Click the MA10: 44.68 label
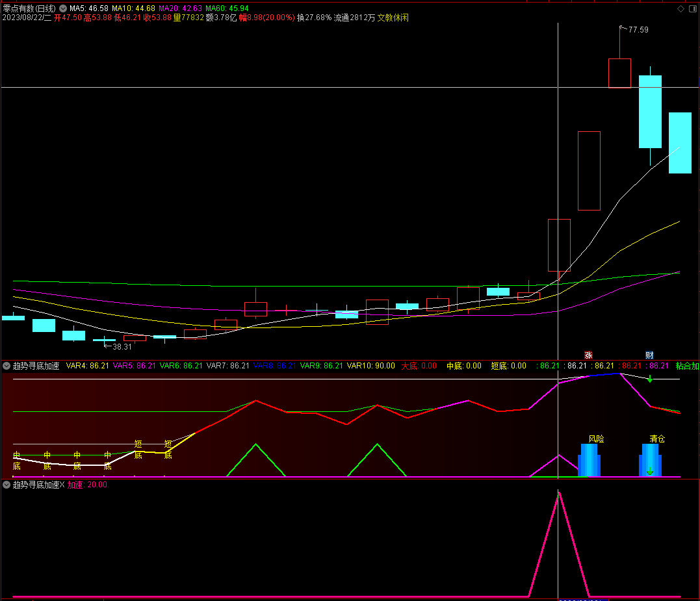Image resolution: width=700 pixels, height=601 pixels. 133,8
